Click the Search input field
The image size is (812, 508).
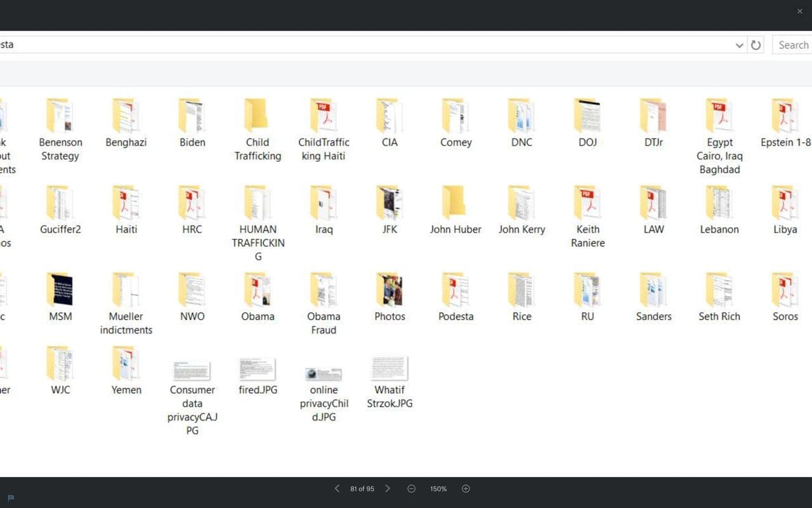click(793, 45)
